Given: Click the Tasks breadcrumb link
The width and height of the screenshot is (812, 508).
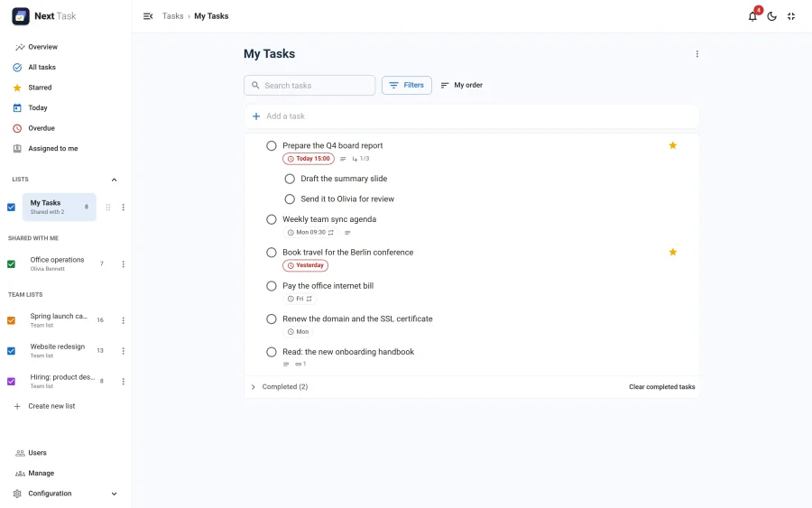Looking at the screenshot, I should (172, 16).
